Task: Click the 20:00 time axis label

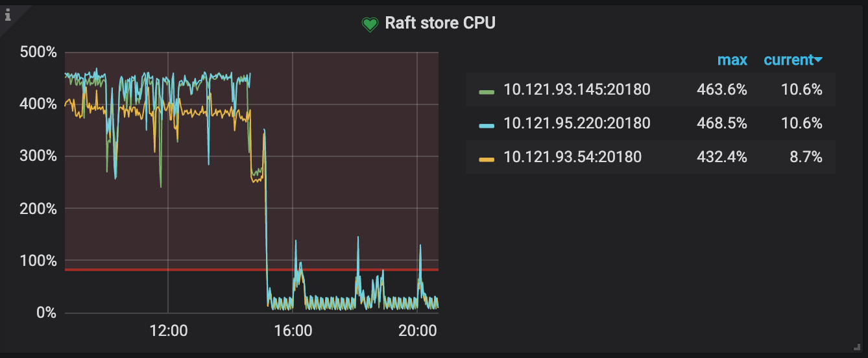Action: pyautogui.click(x=418, y=331)
